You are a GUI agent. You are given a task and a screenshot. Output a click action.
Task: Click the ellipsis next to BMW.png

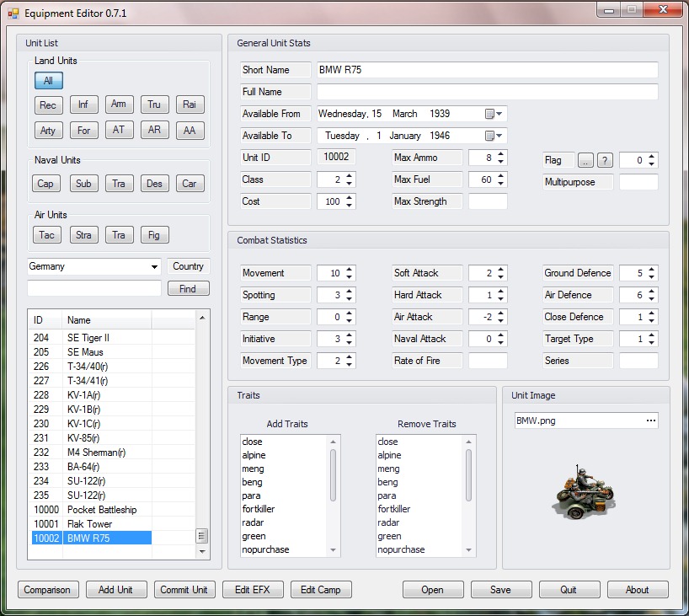650,420
